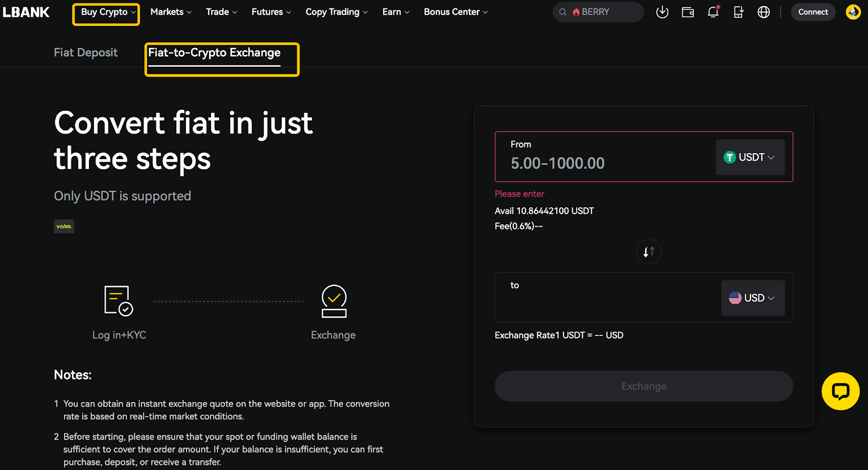Image resolution: width=868 pixels, height=470 pixels.
Task: Click note 2 about wallet balance
Action: click(219, 449)
